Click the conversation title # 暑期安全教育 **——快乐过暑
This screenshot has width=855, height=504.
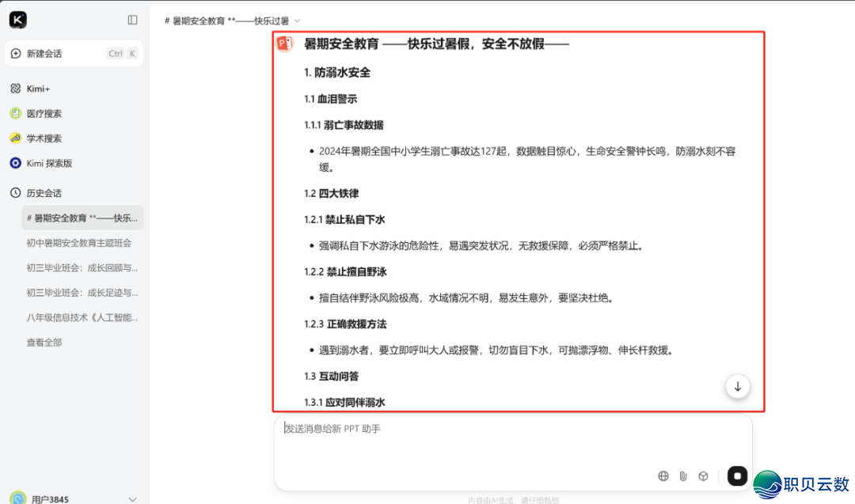(x=227, y=21)
